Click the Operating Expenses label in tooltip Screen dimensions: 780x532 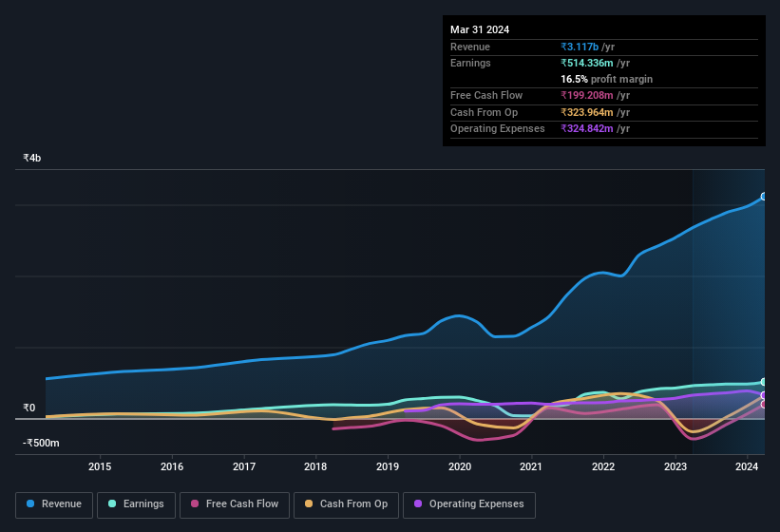(498, 129)
